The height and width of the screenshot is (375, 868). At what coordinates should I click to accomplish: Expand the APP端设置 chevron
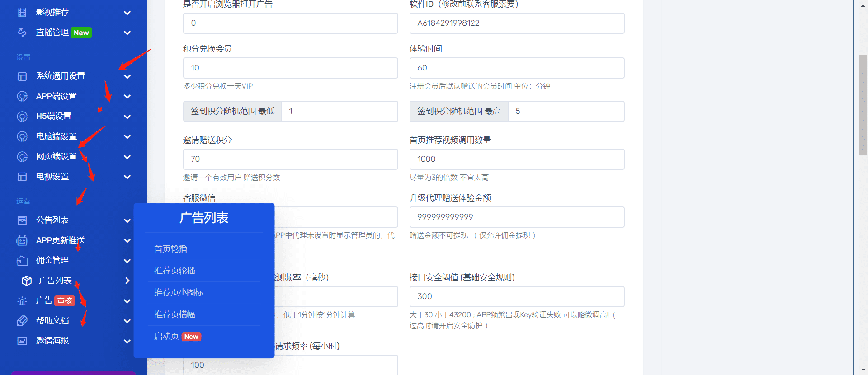[x=127, y=97]
